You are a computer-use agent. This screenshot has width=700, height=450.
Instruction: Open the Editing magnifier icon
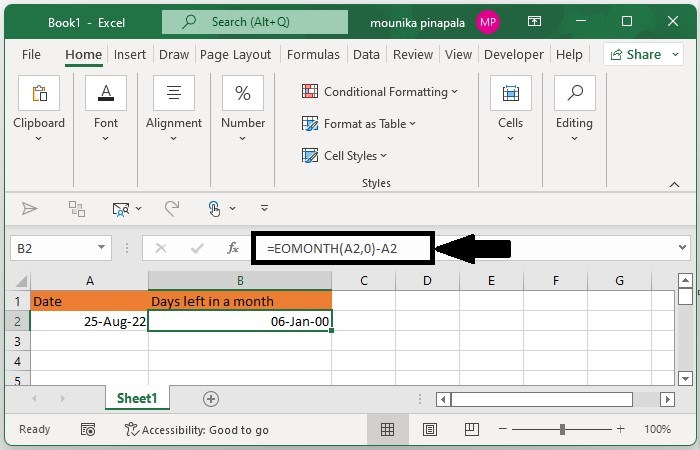pyautogui.click(x=575, y=93)
